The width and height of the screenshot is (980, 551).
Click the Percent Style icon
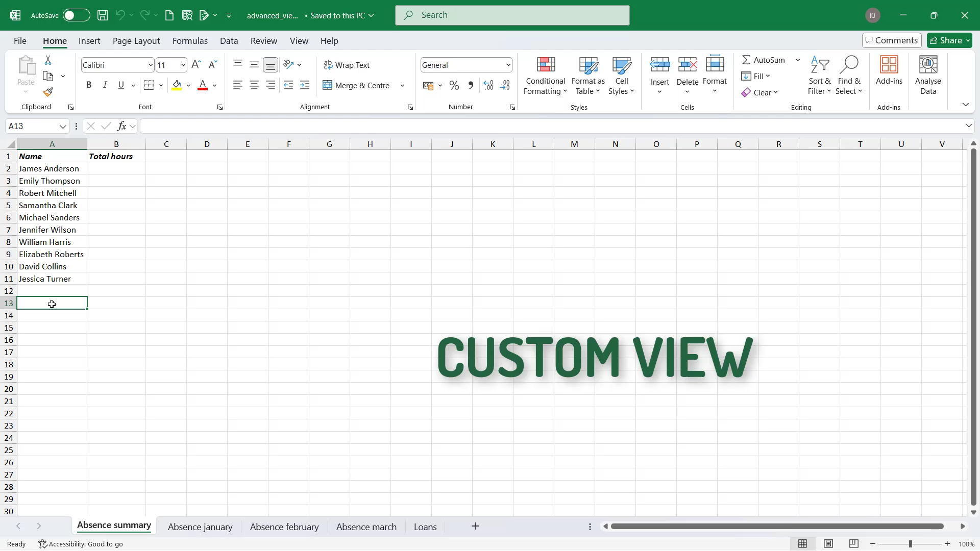[454, 86]
